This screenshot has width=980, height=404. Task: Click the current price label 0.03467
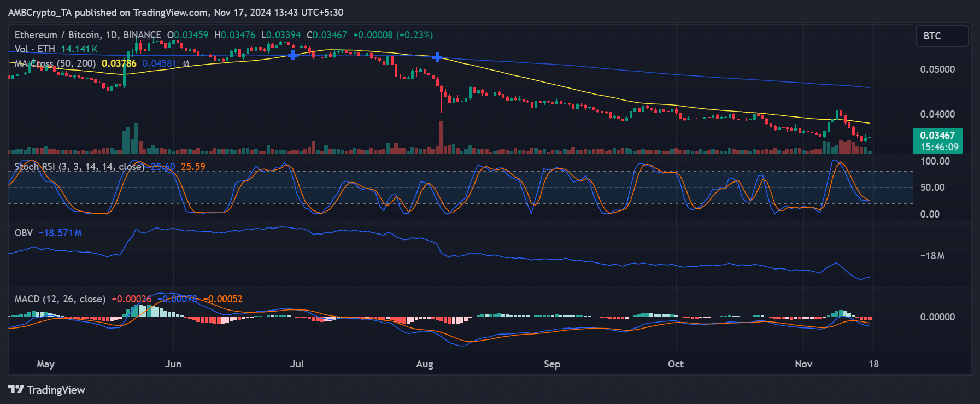click(937, 135)
